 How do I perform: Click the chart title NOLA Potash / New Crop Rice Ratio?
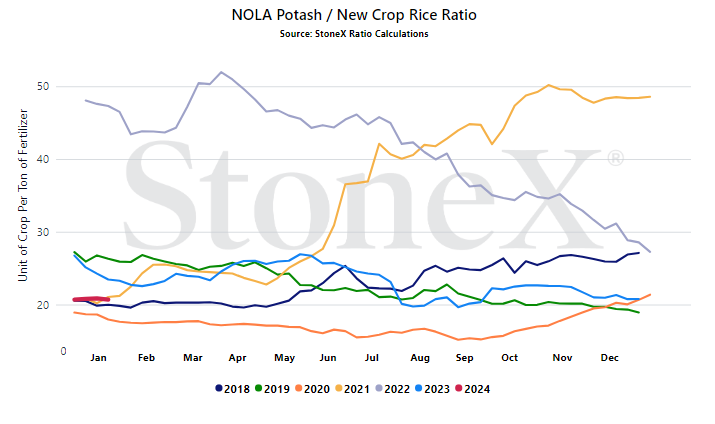(354, 15)
